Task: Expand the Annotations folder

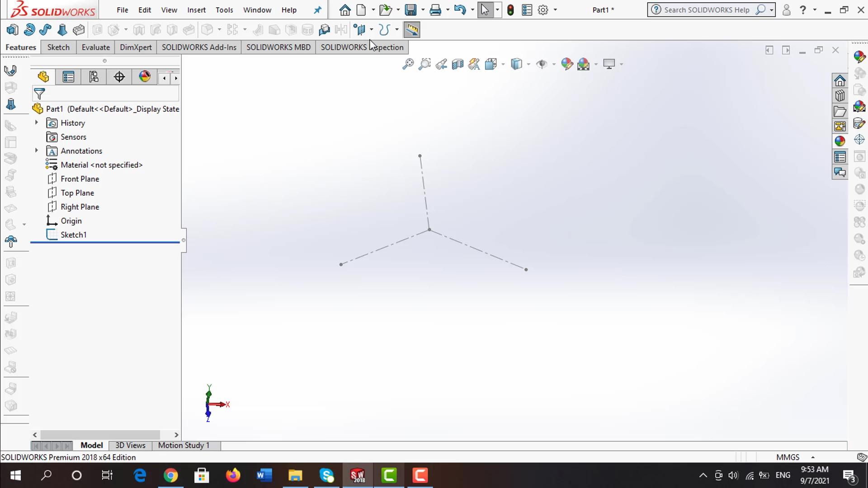Action: point(37,150)
